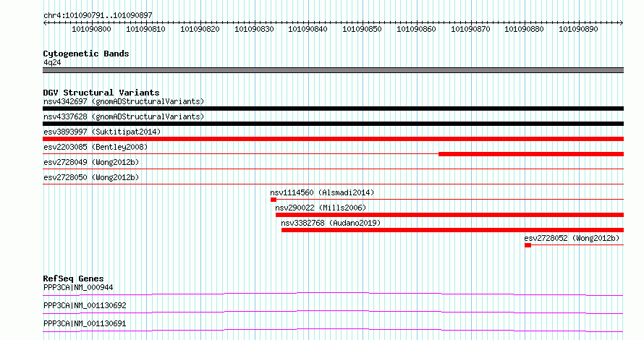Click the right arrow of the ruler
The width and height of the screenshot is (644, 340).
[621, 23]
